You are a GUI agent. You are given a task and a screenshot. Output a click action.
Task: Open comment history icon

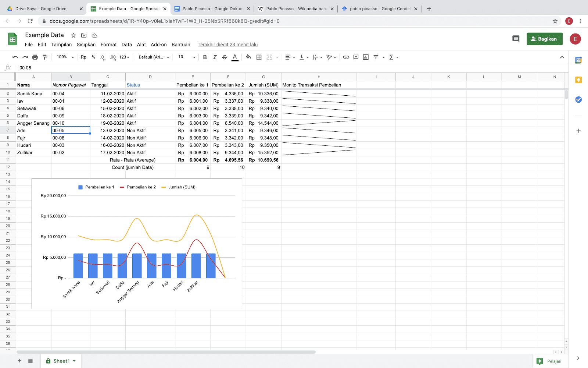click(516, 39)
